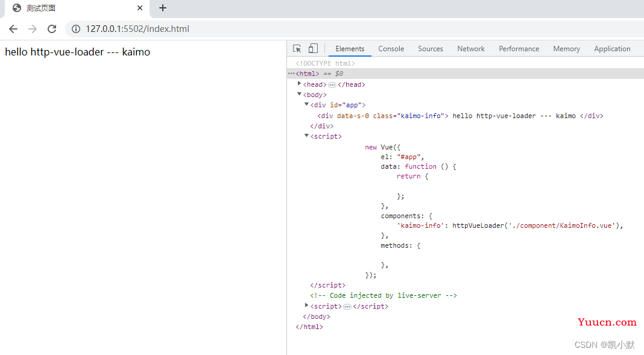The height and width of the screenshot is (355, 644).
Task: Open the Memory panel
Action: point(566,48)
